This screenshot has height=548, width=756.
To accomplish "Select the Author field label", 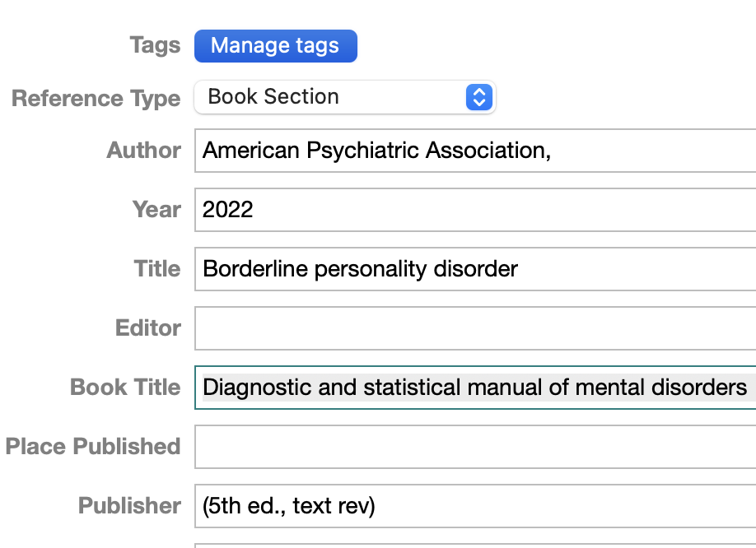I will click(143, 151).
